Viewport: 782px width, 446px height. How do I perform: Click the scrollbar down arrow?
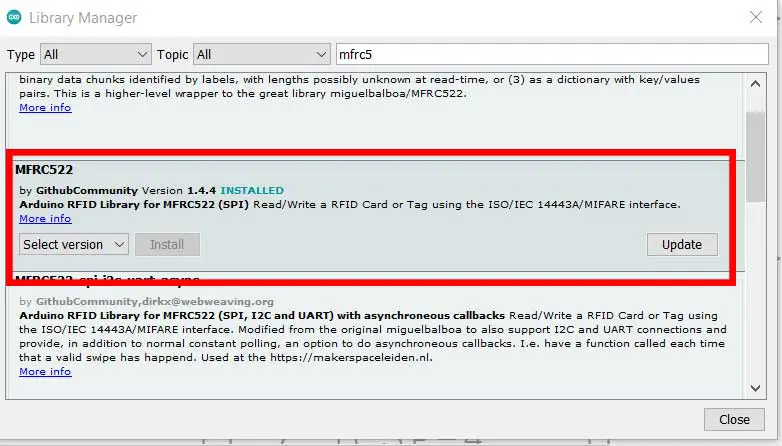pos(756,388)
